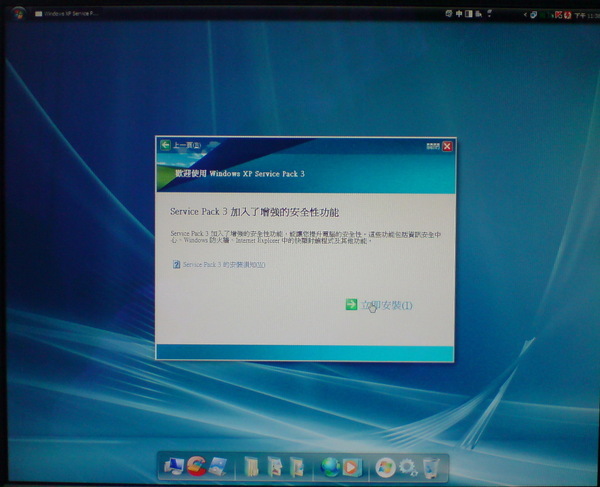Viewport: 600px width, 487px height.
Task: Expand hidden tray icons with the chevron
Action: tap(525, 15)
